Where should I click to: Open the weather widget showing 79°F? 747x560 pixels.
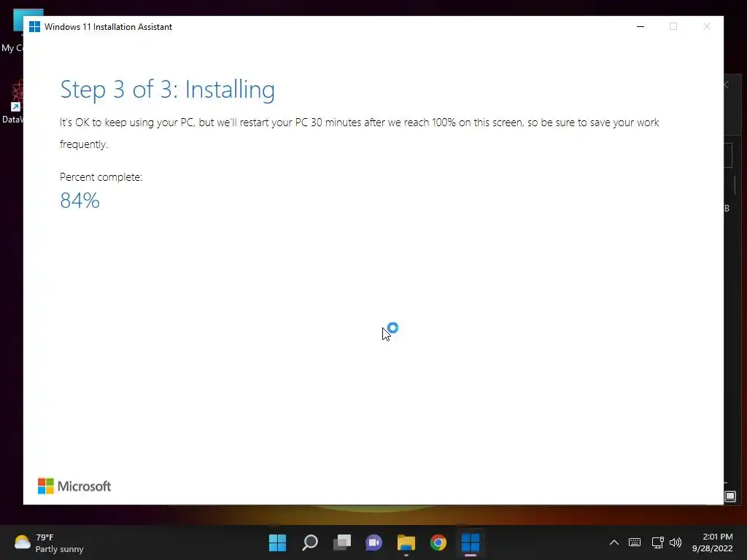click(49, 542)
